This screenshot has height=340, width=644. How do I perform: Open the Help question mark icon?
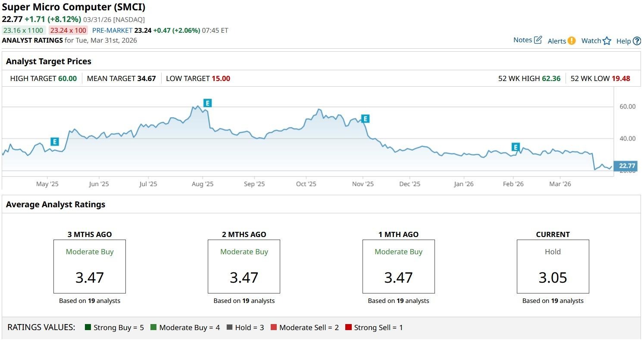(x=637, y=41)
